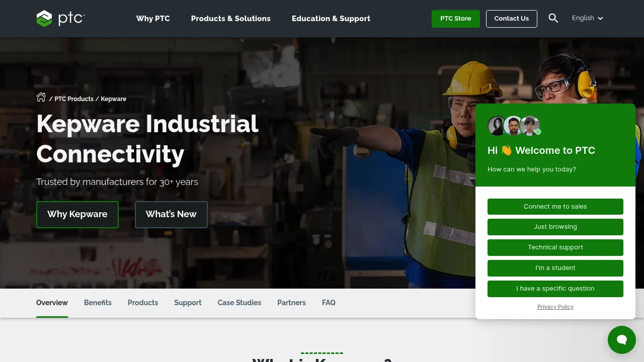
Task: Click the PTC Store button
Action: click(x=456, y=19)
